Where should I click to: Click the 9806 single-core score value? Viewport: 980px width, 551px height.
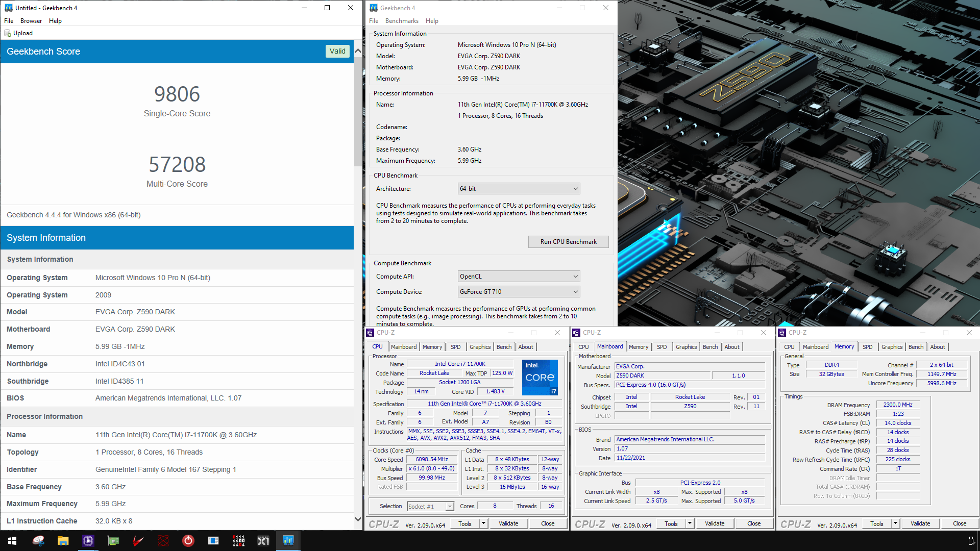click(x=177, y=94)
